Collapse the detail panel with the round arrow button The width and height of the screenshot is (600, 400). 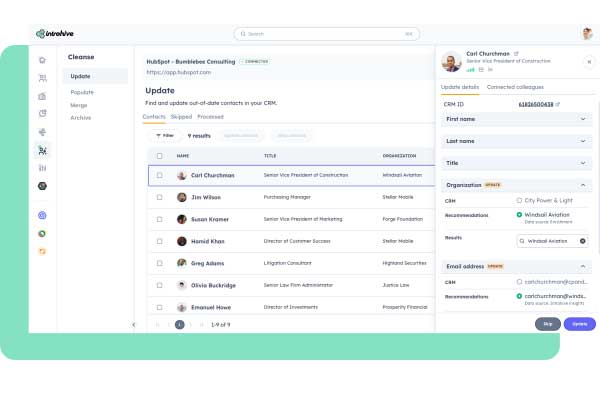click(x=589, y=62)
